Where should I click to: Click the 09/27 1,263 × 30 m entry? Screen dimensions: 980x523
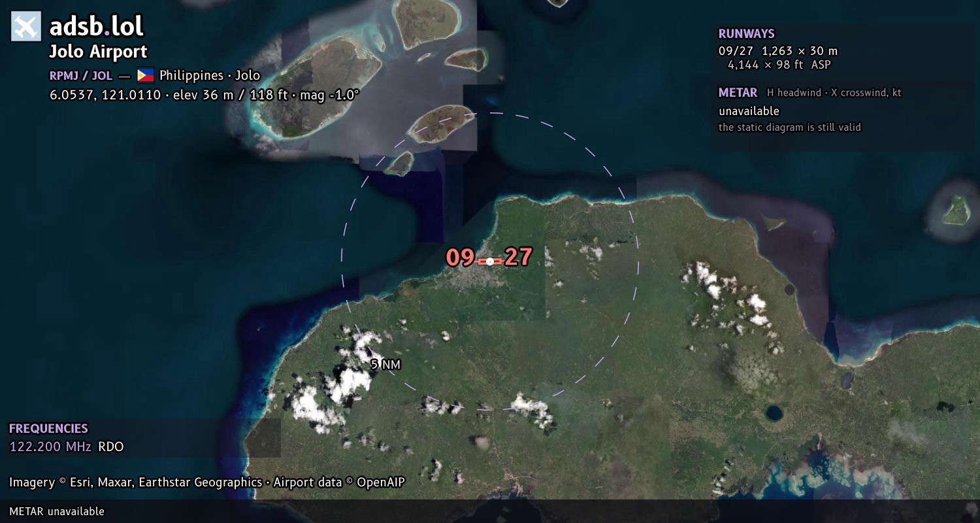[x=778, y=50]
